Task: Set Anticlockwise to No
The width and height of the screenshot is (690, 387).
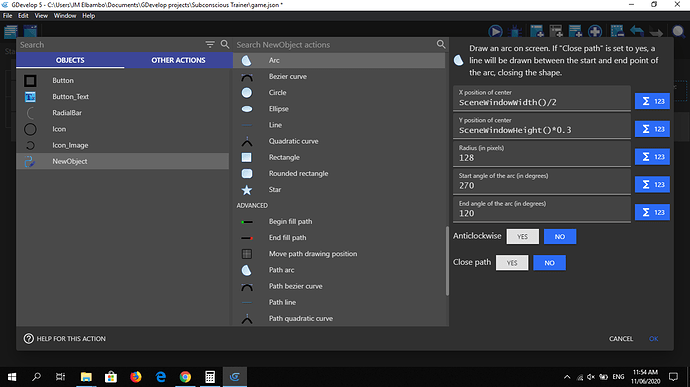Action: (x=560, y=236)
